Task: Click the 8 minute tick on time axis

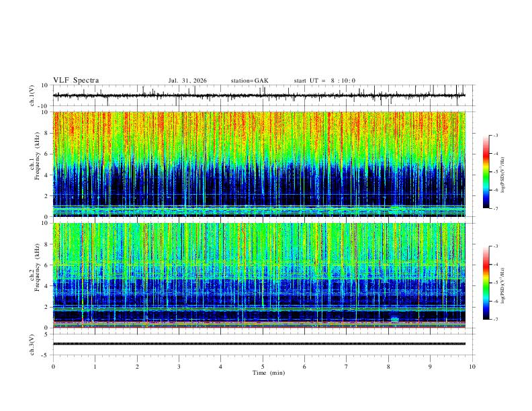Action: [x=388, y=367]
